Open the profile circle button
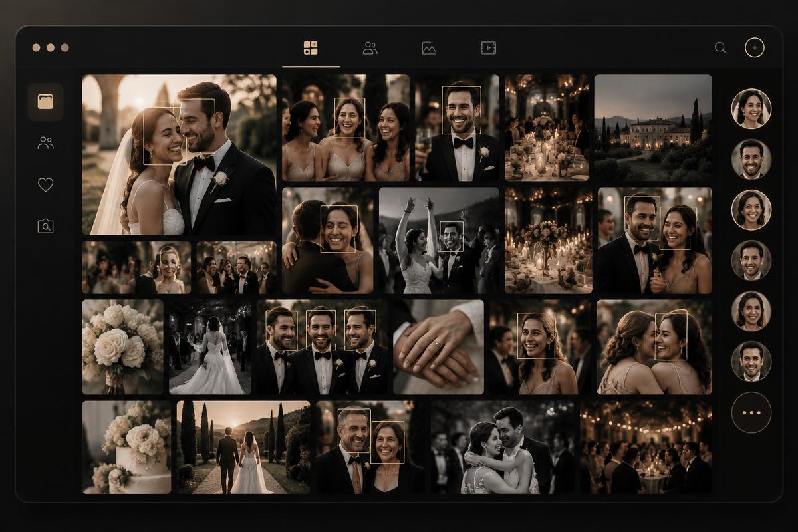This screenshot has width=798, height=532. tap(754, 47)
